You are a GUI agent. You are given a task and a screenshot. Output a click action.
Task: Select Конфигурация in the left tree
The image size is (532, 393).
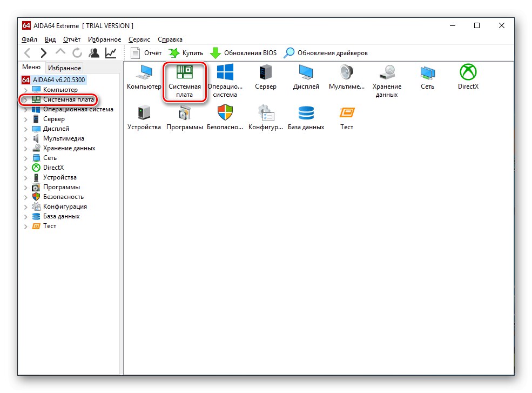tap(65, 207)
